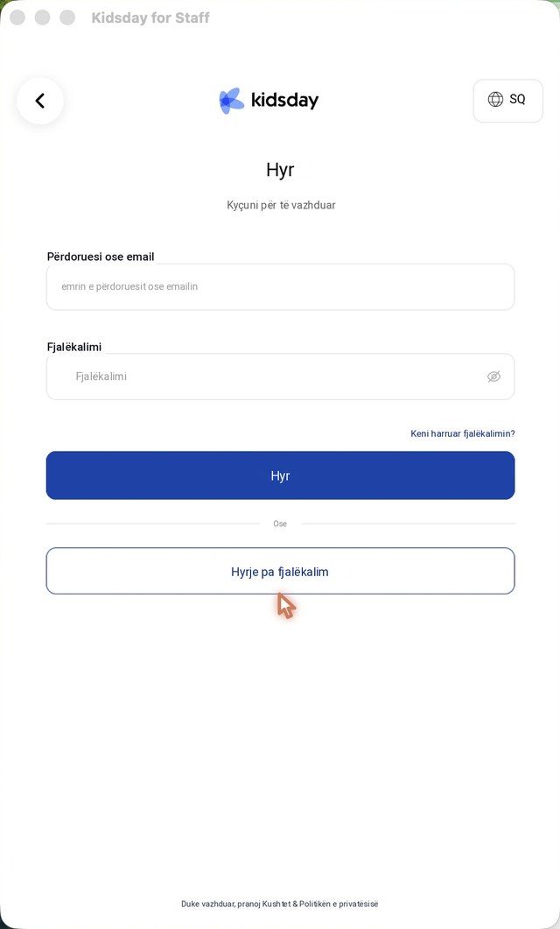The image size is (560, 929).
Task: Click the Hyr page heading
Action: (x=280, y=171)
